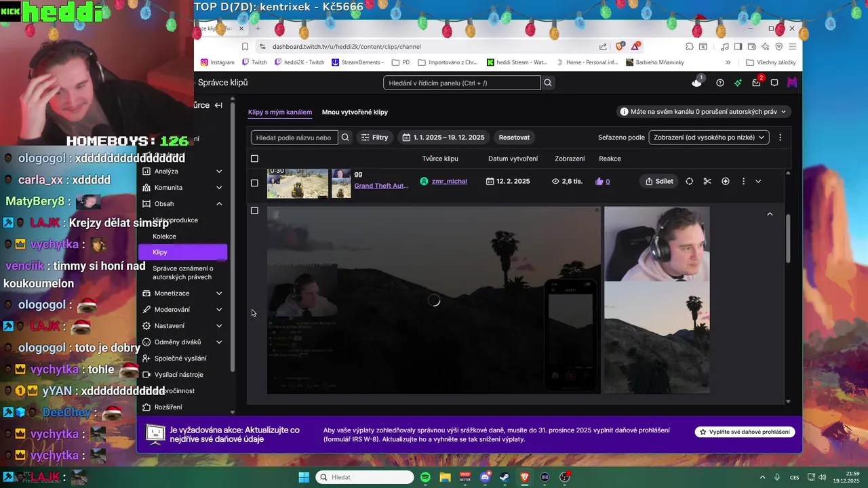Click the plus circle icon for gg clip

pos(726,182)
